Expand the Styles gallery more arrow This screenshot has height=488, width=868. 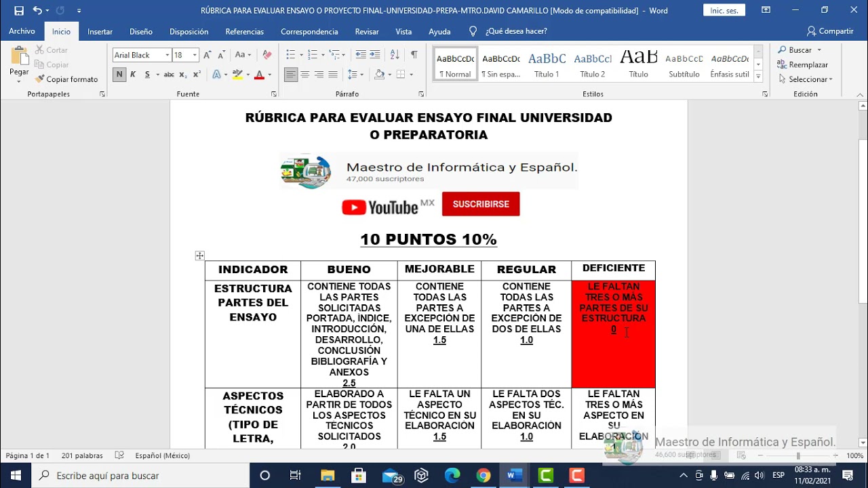(758, 76)
